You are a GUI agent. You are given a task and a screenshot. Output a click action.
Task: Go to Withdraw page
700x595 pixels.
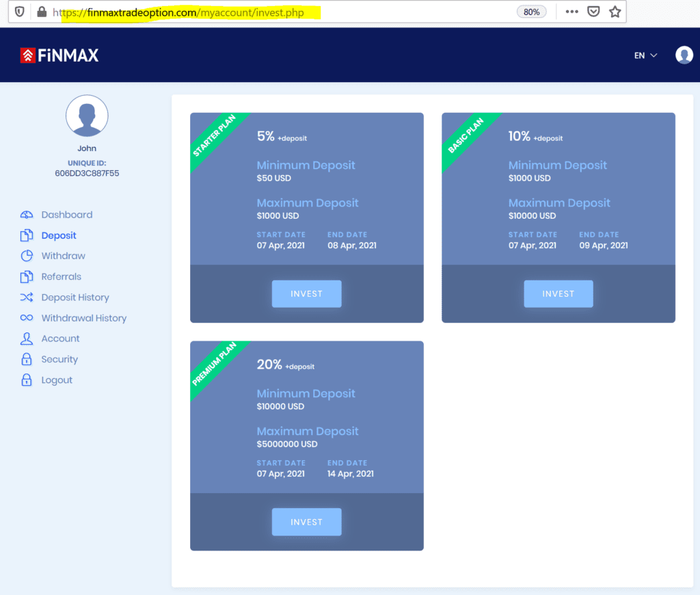tap(64, 256)
